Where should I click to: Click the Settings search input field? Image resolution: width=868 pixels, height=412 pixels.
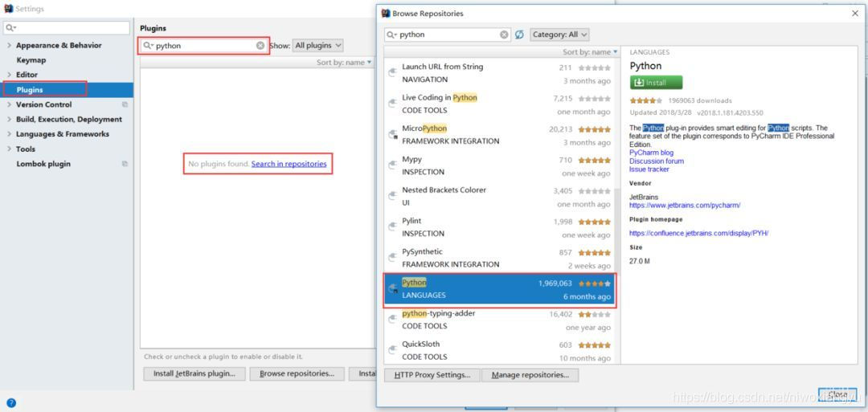[67, 27]
